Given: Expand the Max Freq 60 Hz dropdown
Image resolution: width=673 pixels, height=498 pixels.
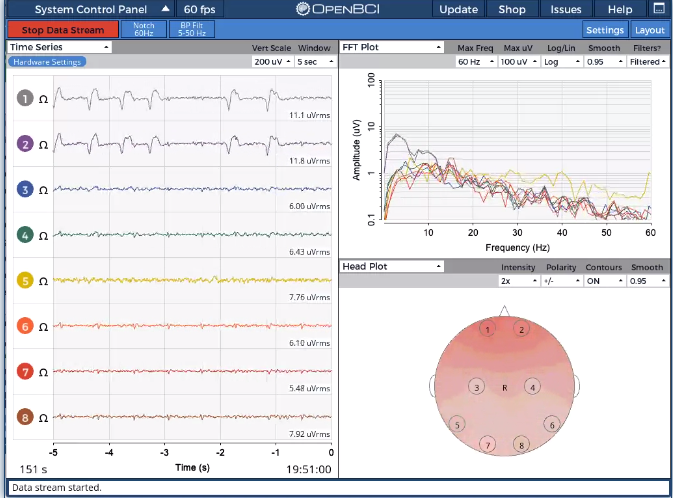Looking at the screenshot, I should (x=474, y=62).
